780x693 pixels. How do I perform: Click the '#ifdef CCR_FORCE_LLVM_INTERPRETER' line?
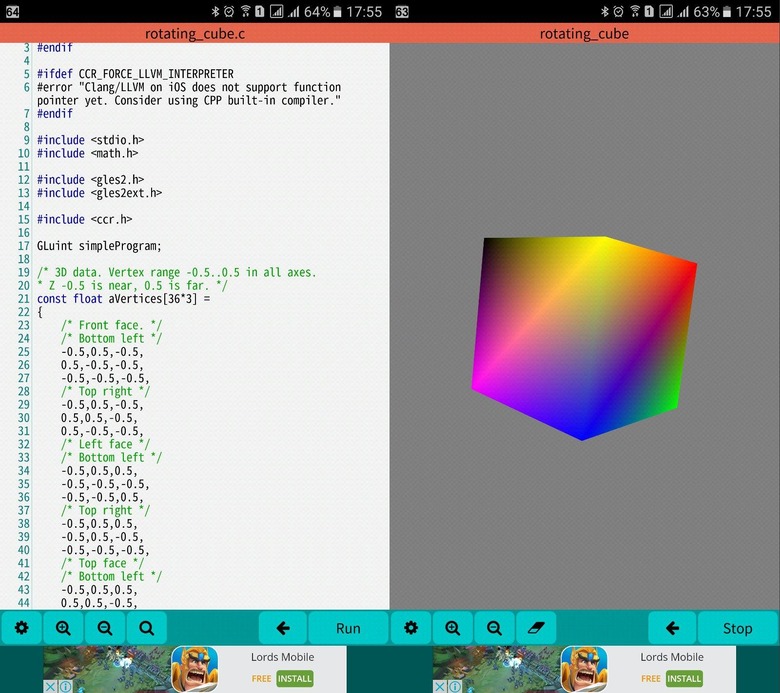tap(135, 74)
